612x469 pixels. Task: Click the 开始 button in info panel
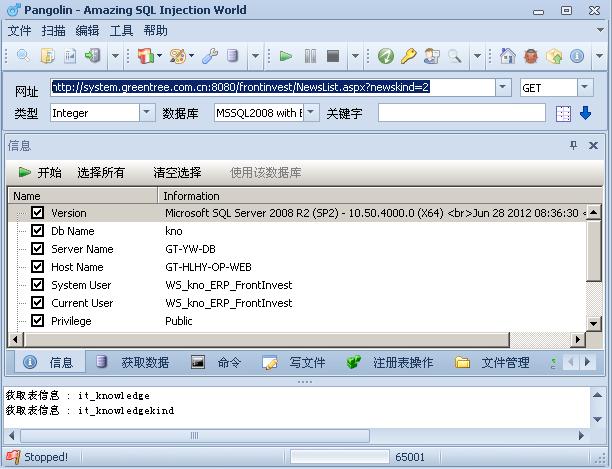[40, 172]
